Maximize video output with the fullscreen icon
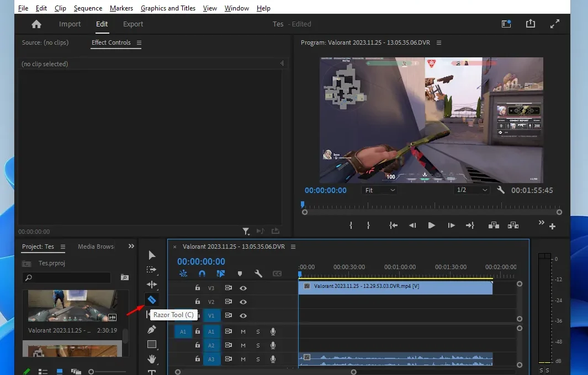588x375 pixels. pos(555,24)
